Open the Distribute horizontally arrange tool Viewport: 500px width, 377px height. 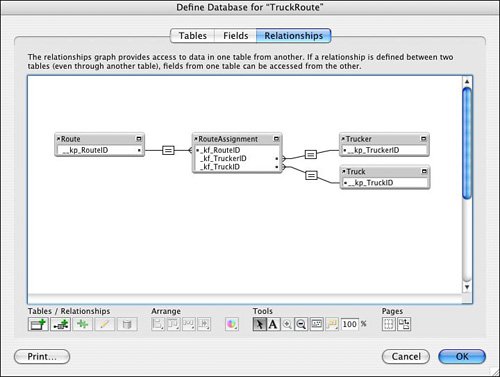[189, 324]
